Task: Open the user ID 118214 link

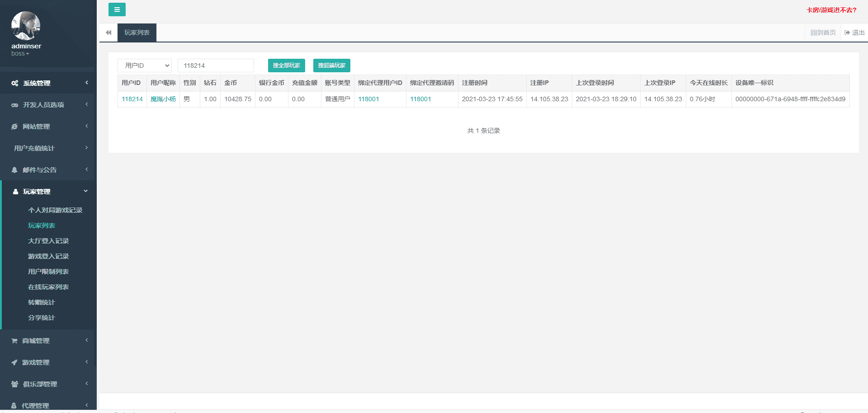Action: 132,99
